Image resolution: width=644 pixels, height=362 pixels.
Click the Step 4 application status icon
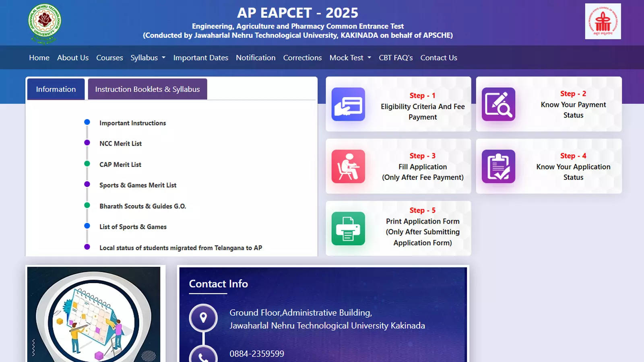[x=498, y=167]
